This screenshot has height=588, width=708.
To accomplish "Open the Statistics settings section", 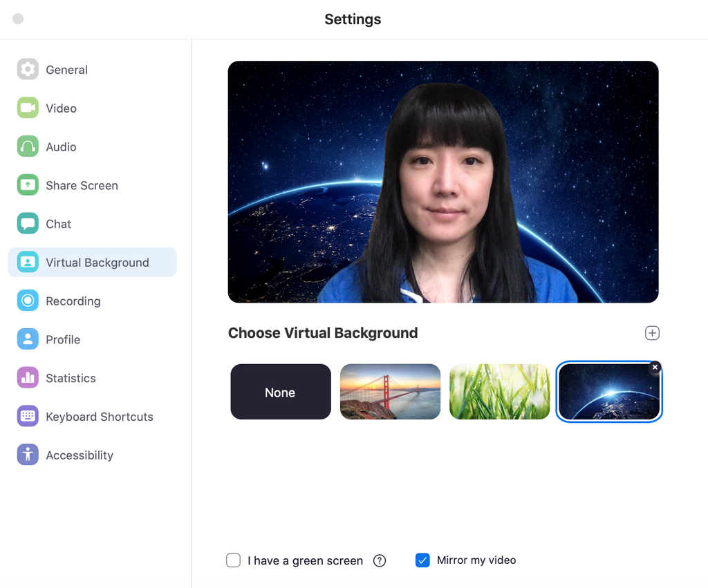I will click(x=71, y=378).
